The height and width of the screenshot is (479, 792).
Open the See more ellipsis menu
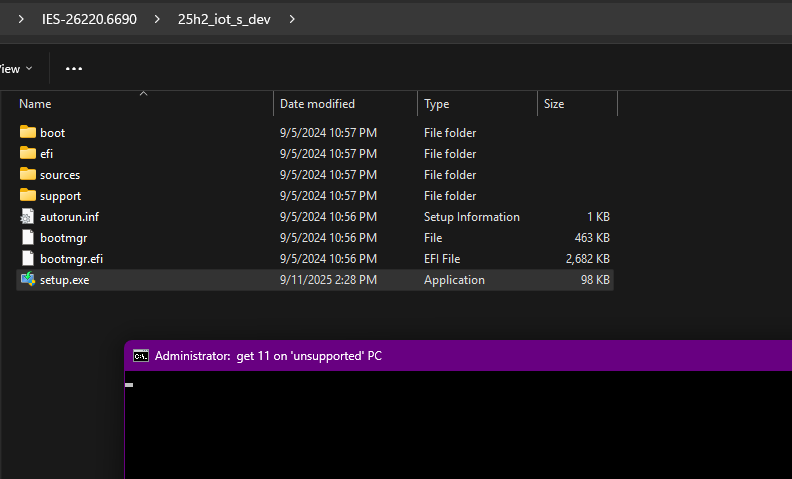pyautogui.click(x=74, y=69)
